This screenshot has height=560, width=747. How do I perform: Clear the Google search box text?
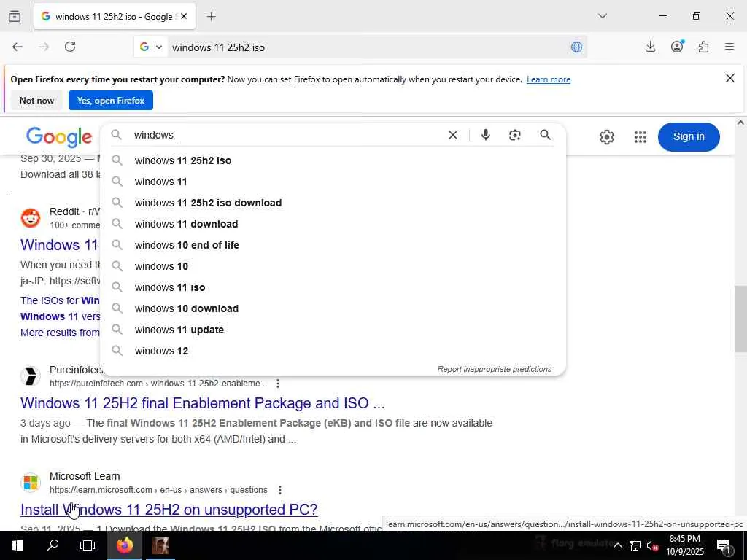tap(453, 135)
